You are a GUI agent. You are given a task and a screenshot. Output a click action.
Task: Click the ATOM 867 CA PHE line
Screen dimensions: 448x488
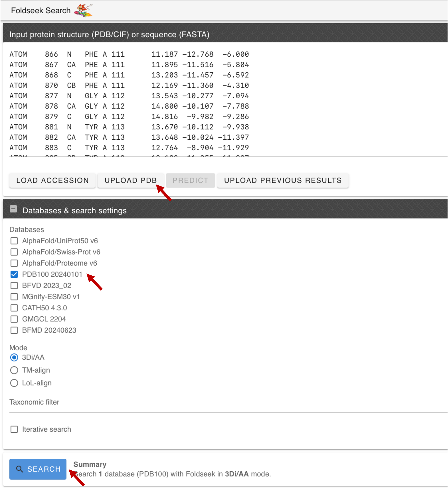coord(129,65)
